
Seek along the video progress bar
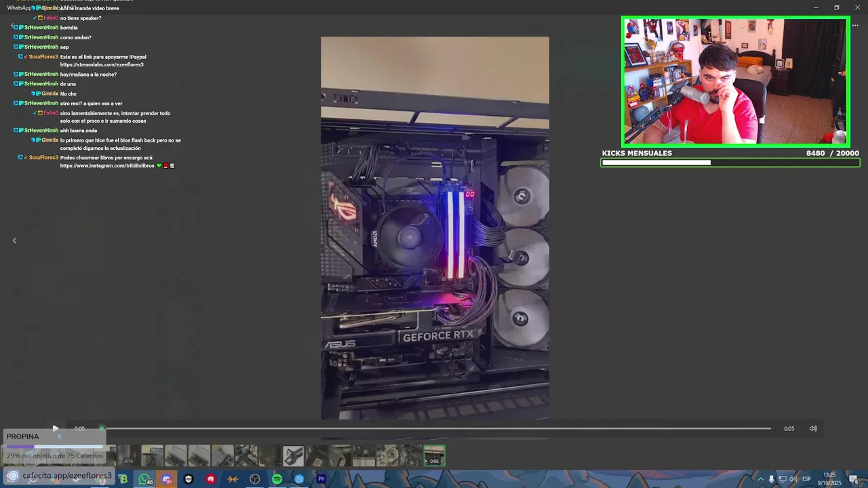436,428
